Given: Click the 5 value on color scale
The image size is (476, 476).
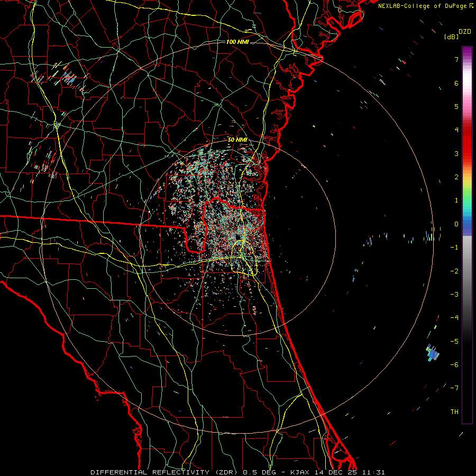Looking at the screenshot, I should [x=456, y=106].
